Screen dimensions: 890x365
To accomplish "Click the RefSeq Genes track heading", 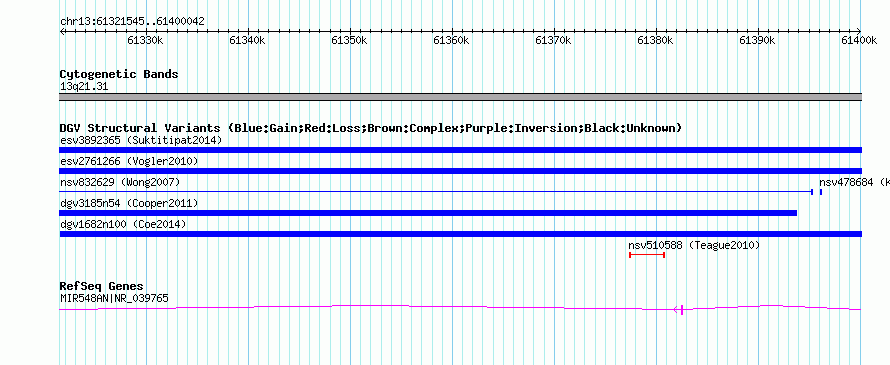I will pyautogui.click(x=102, y=286).
